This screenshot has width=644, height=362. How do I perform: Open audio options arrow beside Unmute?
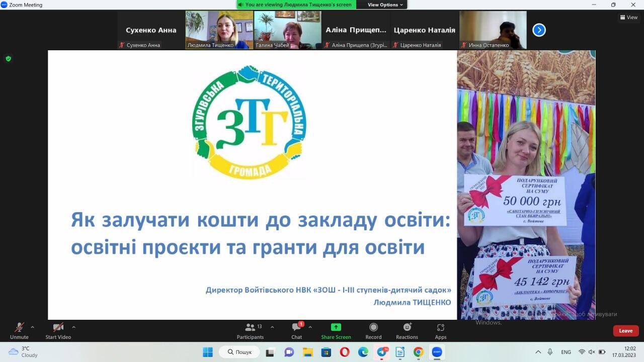(33, 327)
